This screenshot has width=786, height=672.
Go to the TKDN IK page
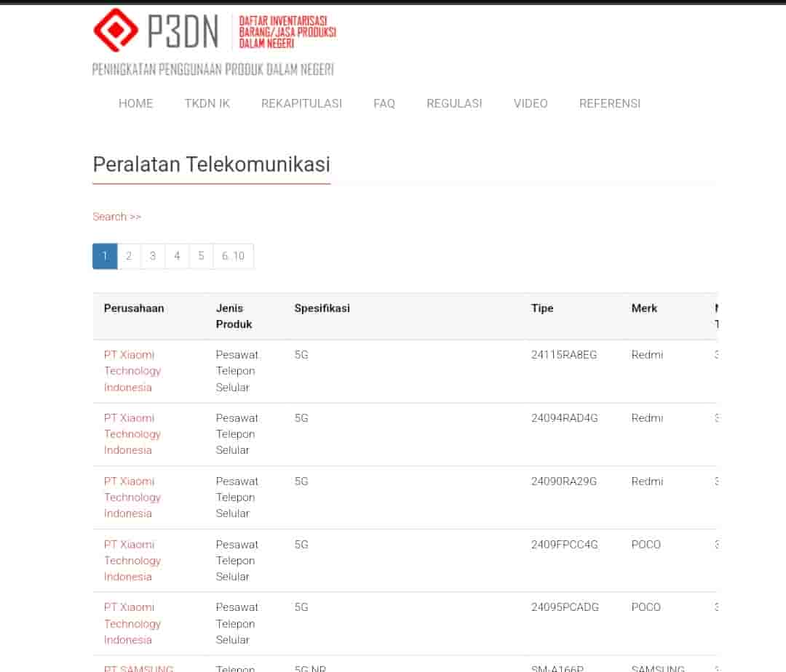pyautogui.click(x=207, y=103)
